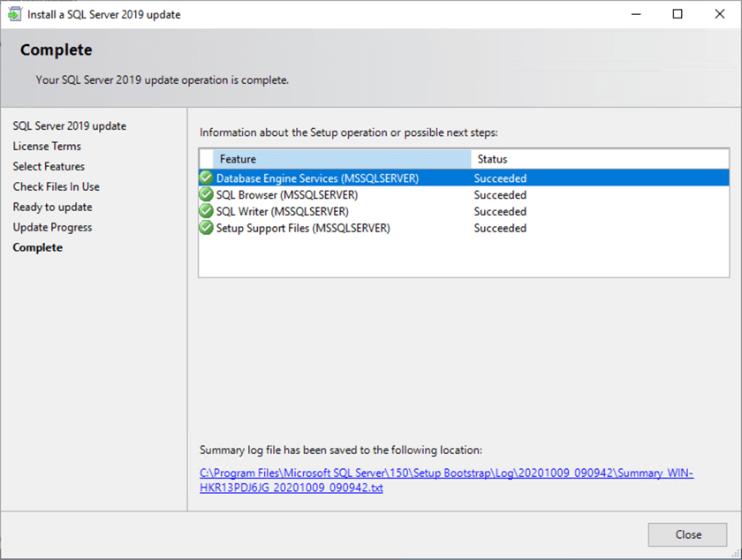This screenshot has height=560, width=742.
Task: Click green check icon beside SQL Browser
Action: pos(207,194)
